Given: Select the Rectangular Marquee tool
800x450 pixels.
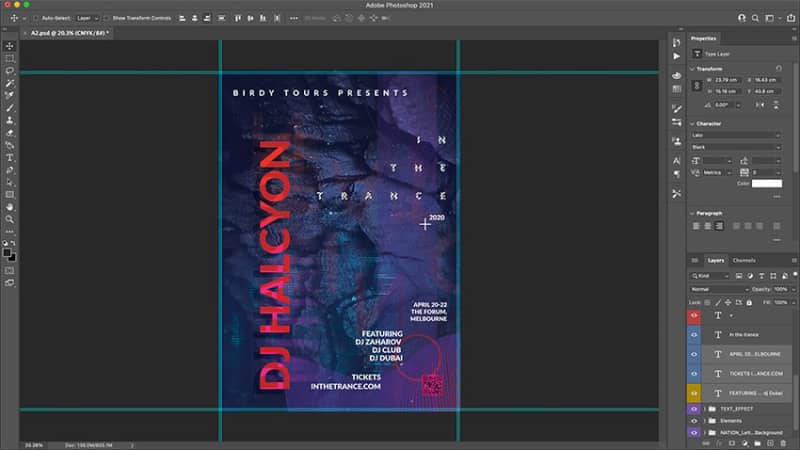Looking at the screenshot, I should tap(10, 58).
